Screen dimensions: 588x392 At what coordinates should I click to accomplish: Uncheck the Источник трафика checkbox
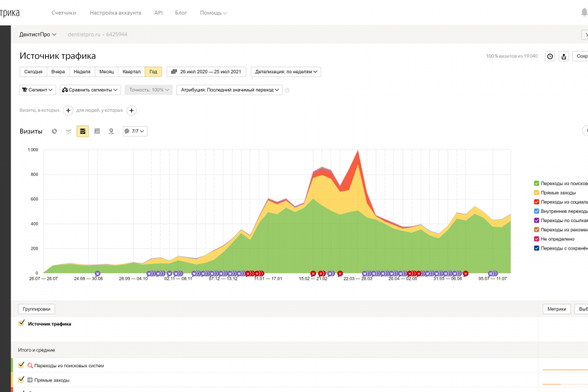(22, 323)
